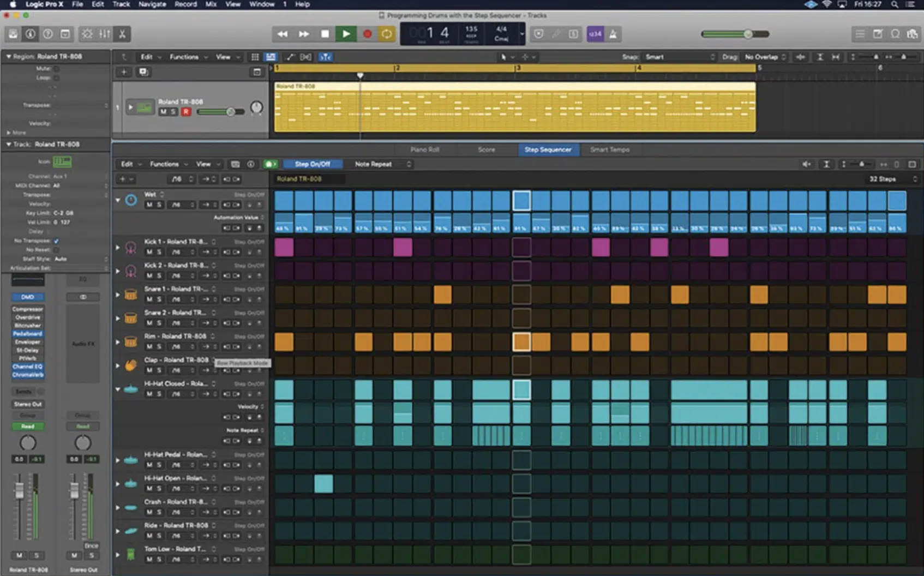Adjust the master volume slider
The image size is (924, 576).
coord(735,34)
